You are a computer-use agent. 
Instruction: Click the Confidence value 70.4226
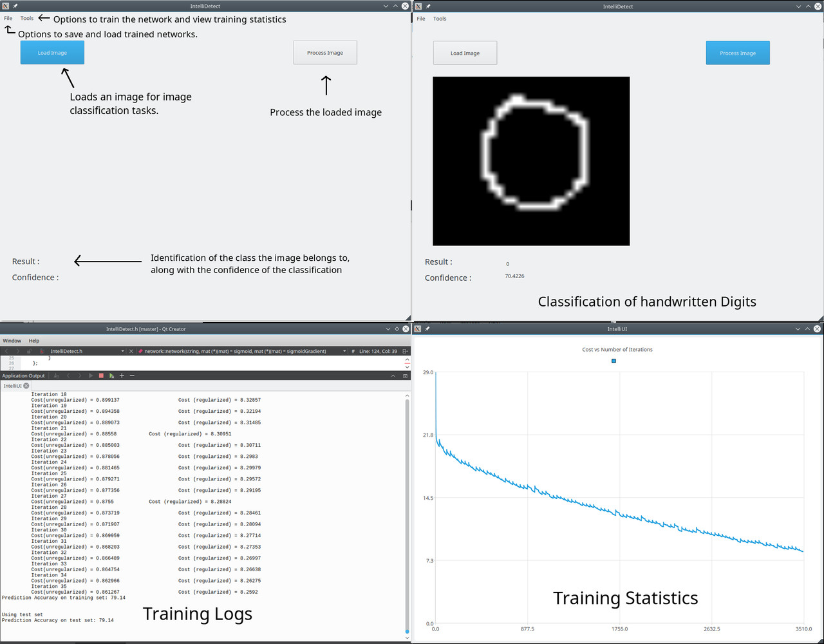click(x=514, y=276)
